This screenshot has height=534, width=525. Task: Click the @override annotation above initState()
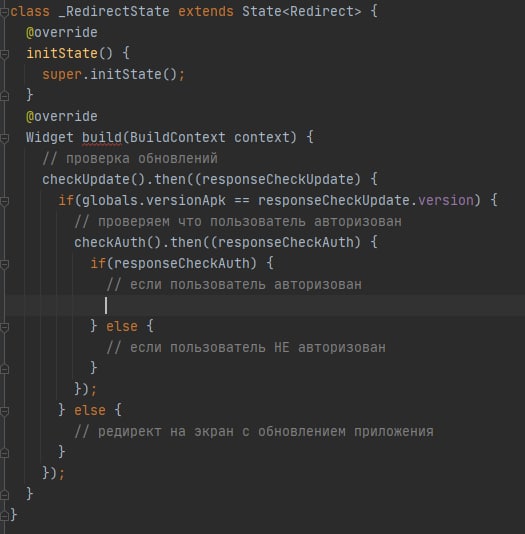62,32
